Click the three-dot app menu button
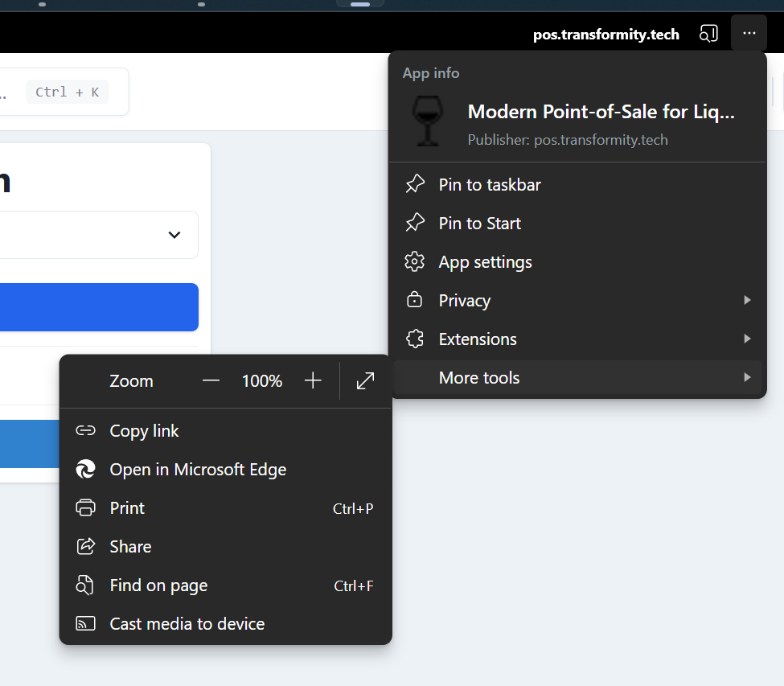The height and width of the screenshot is (686, 784). pyautogui.click(x=749, y=34)
